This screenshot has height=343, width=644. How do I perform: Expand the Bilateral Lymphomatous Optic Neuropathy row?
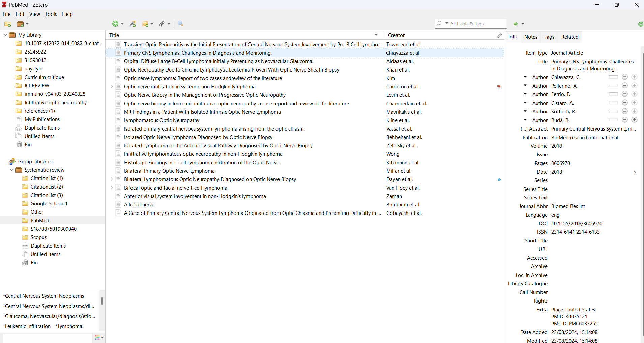(112, 179)
